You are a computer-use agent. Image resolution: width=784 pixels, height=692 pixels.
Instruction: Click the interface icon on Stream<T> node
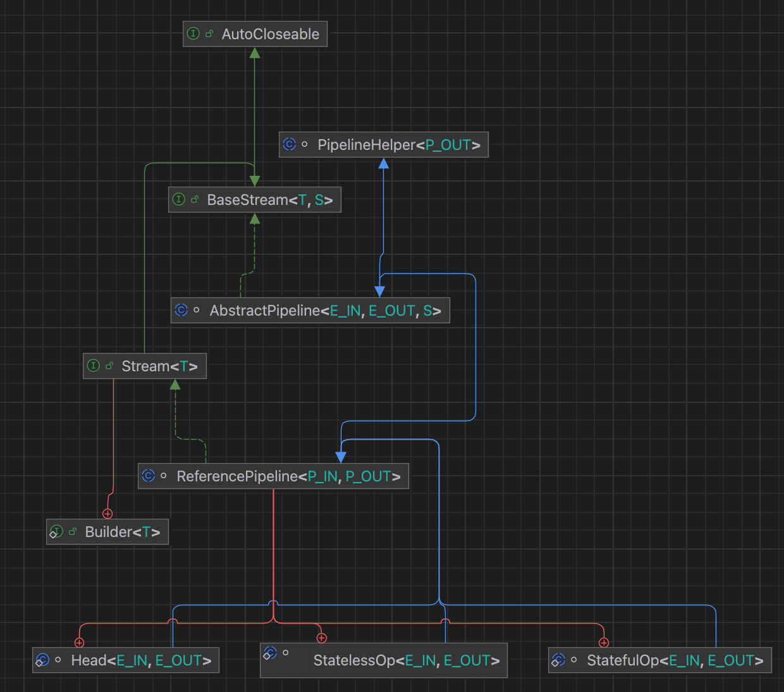(93, 366)
